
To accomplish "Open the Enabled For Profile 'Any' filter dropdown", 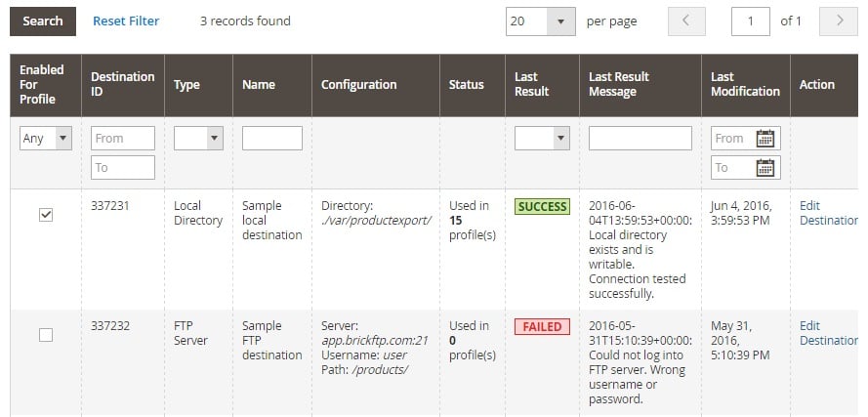I will [x=46, y=139].
